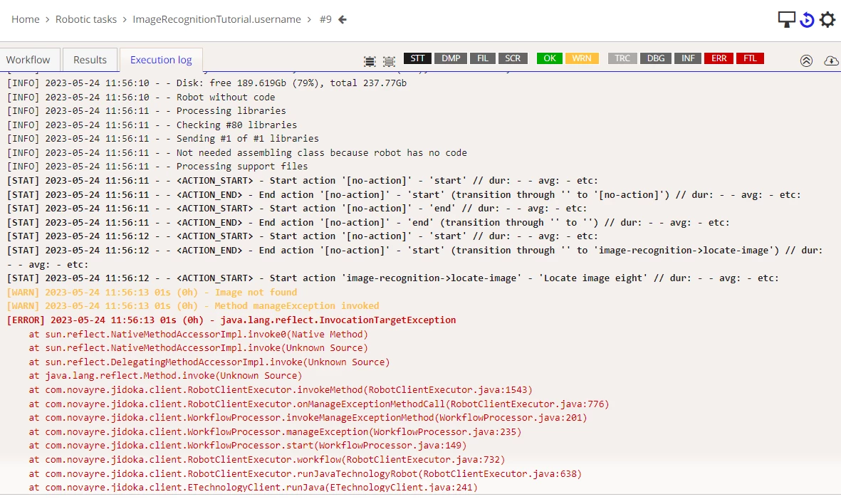Click the blue refresh/replay icon
This screenshot has height=504, width=841.
click(x=807, y=20)
